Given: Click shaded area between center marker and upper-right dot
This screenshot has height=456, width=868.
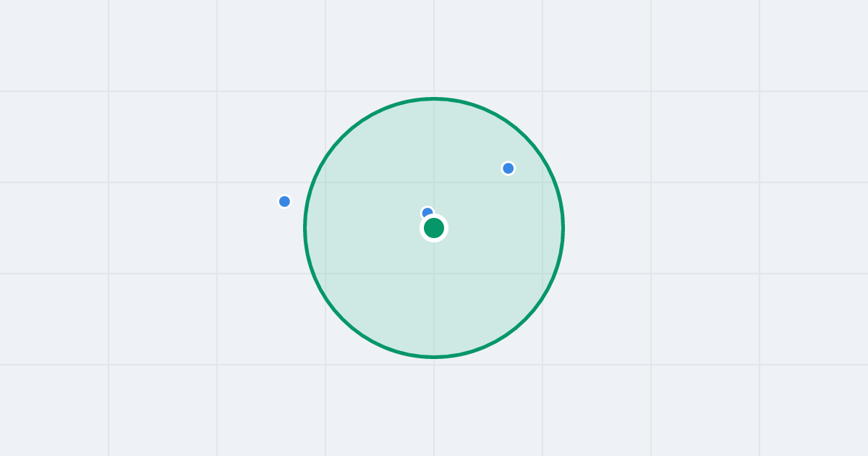Looking at the screenshot, I should 472,198.
